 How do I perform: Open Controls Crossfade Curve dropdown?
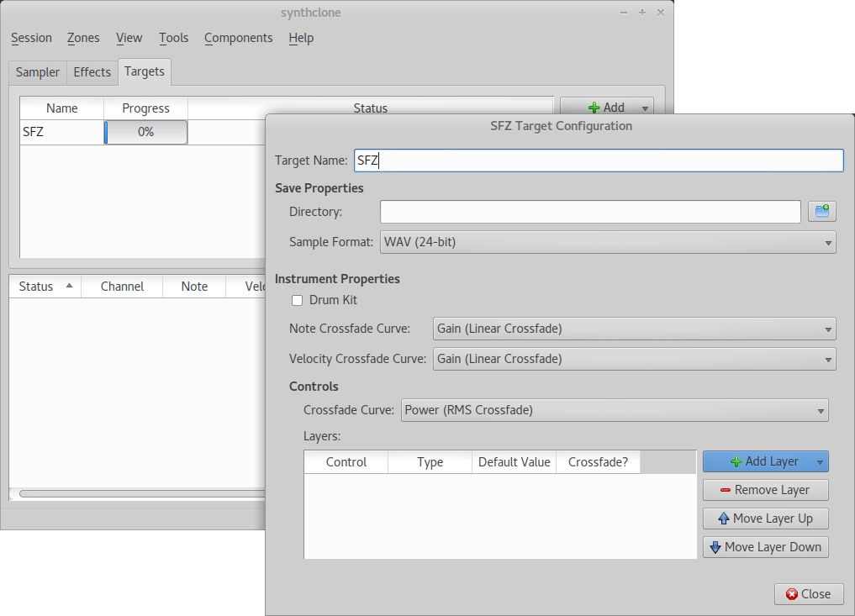pyautogui.click(x=615, y=410)
